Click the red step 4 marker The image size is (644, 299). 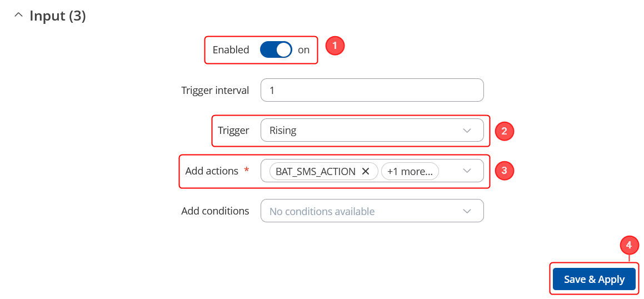[x=629, y=245]
